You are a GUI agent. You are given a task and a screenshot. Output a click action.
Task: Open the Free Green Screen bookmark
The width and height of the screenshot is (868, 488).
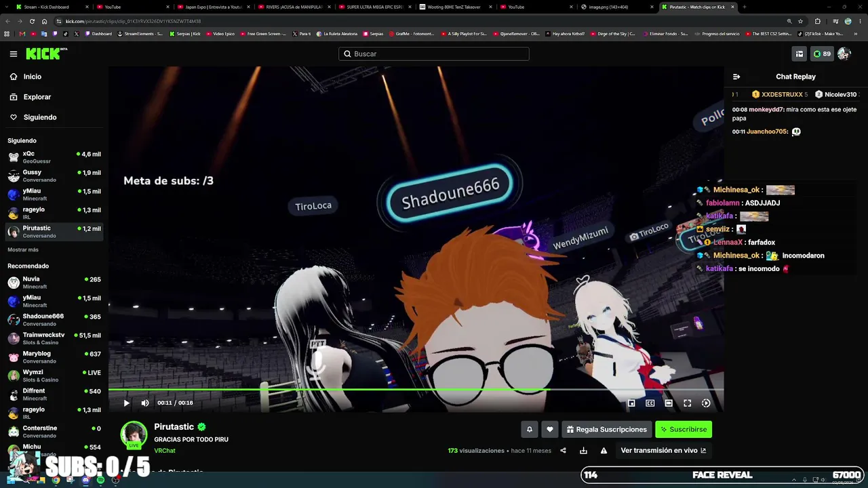(264, 34)
